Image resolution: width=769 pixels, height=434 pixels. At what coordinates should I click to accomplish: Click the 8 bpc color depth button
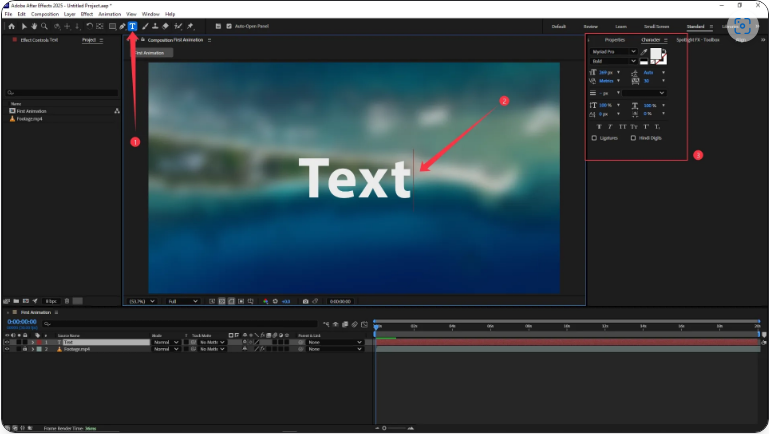51,301
